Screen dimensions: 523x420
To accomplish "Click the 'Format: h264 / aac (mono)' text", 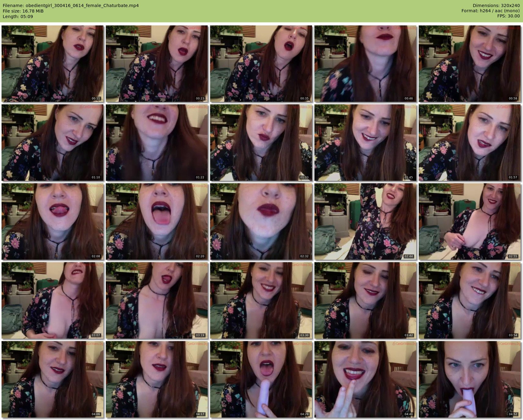I will (x=491, y=11).
